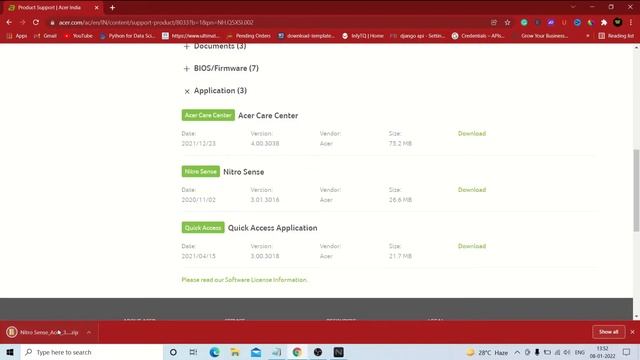This screenshot has height=360, width=640.
Task: Open the Credentials APIs bookmark
Action: (478, 36)
